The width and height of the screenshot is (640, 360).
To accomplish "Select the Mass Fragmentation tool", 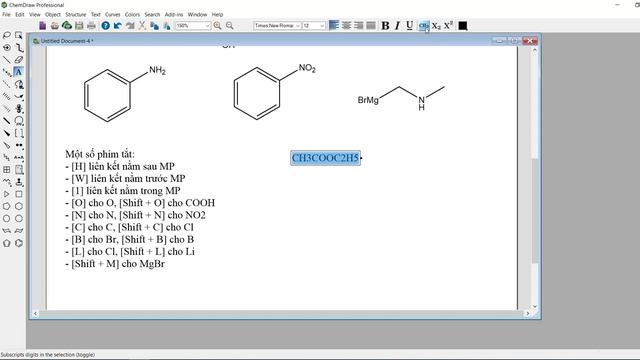I will pos(19,48).
